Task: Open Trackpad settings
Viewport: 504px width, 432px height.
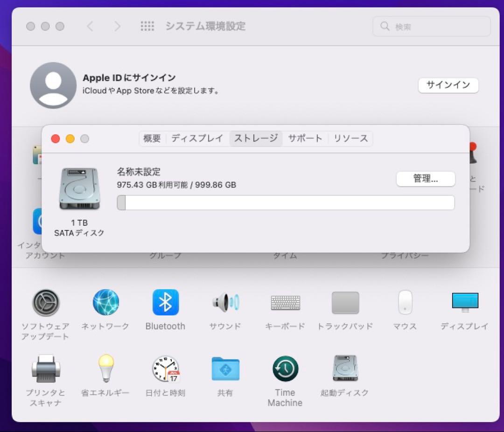Action: point(344,302)
